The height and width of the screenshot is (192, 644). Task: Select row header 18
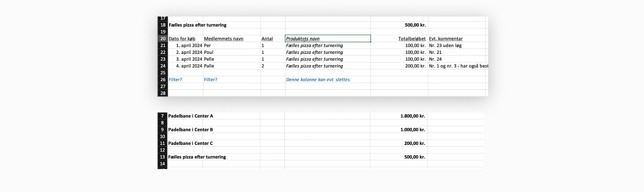tap(163, 25)
